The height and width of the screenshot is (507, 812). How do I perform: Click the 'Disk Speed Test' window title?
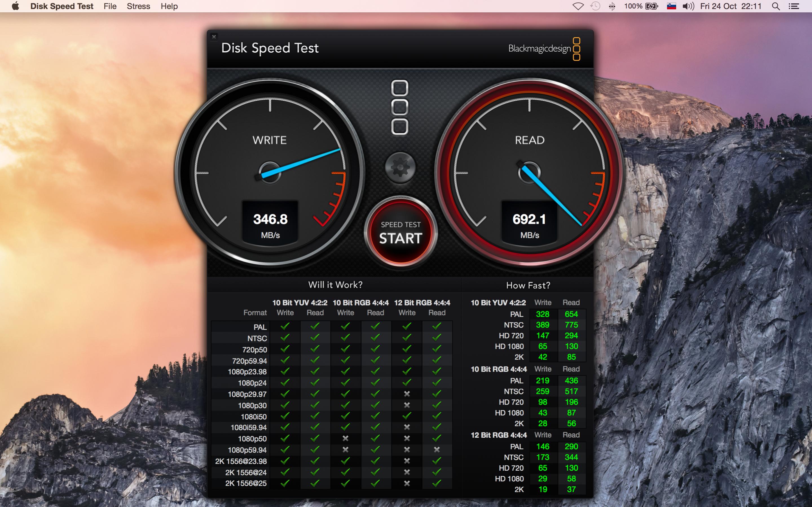[270, 48]
